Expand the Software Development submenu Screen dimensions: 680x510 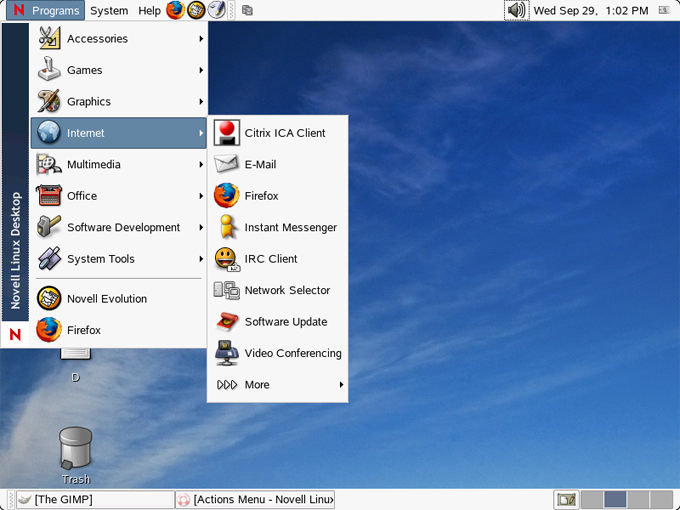pyautogui.click(x=119, y=227)
